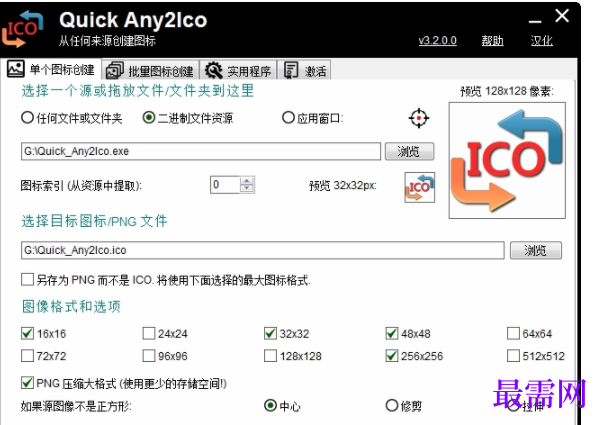605x425 pixels.
Task: Click 浏览 next to the target file
Action: (536, 251)
